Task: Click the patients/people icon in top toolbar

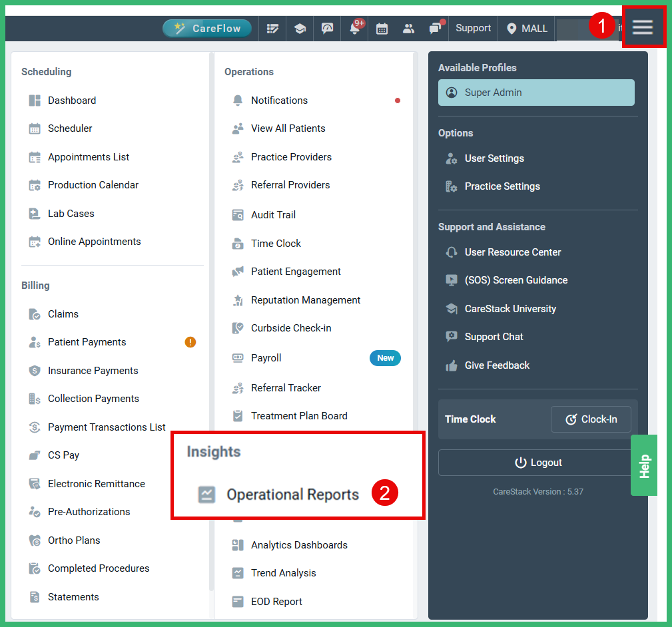Action: pyautogui.click(x=408, y=28)
